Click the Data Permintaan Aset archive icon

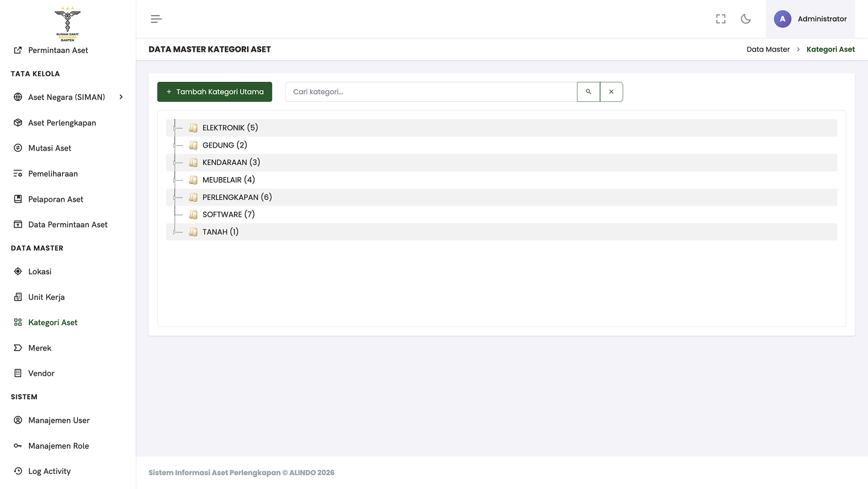17,225
